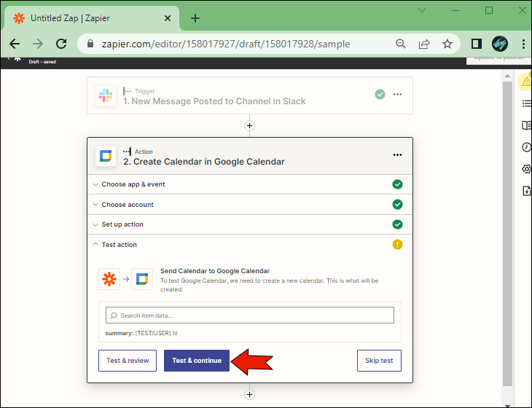The image size is (532, 408).
Task: Click the Test & continue button
Action: tap(197, 361)
